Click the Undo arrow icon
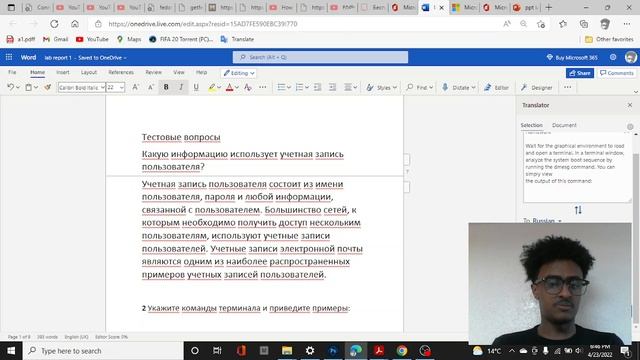The height and width of the screenshot is (360, 640). click(11, 87)
